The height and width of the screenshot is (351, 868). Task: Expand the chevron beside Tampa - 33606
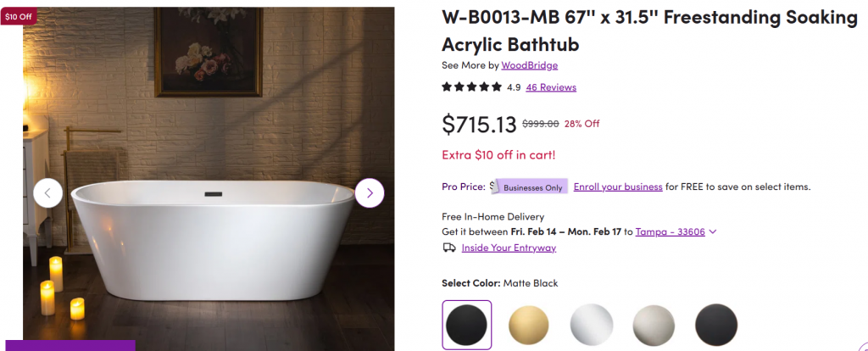pos(713,231)
